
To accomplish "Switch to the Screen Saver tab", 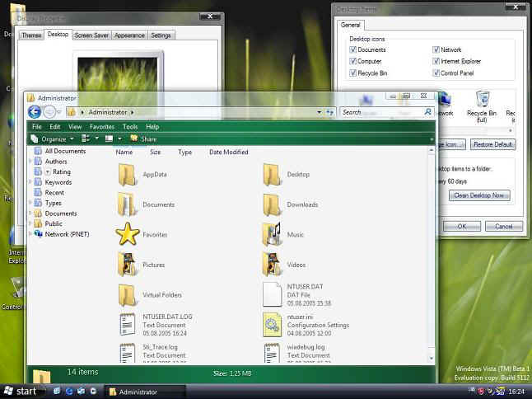I will (x=90, y=35).
